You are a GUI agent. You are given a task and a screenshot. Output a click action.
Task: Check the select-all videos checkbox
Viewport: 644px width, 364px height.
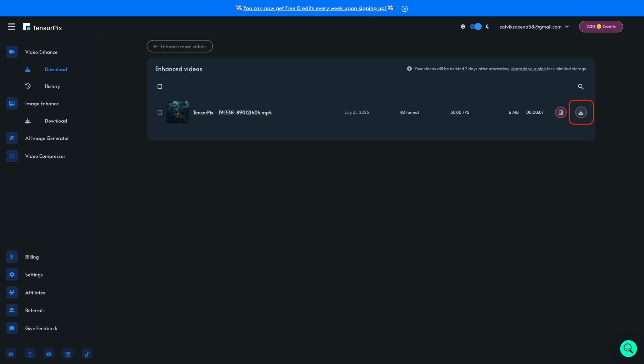160,87
